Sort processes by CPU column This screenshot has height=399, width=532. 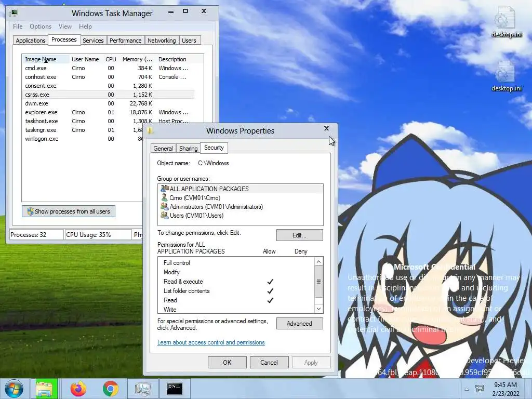pos(111,59)
